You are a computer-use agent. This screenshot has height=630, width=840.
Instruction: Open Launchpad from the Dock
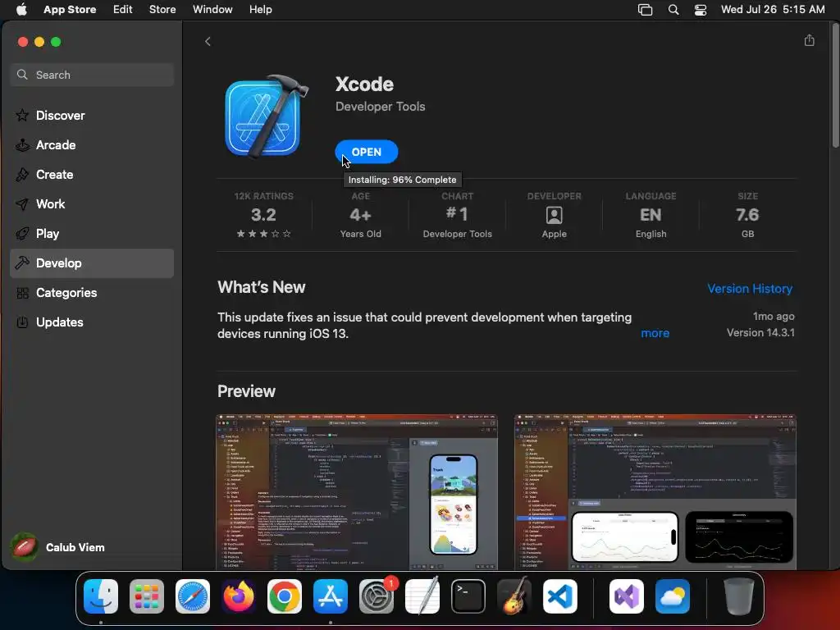coord(147,596)
